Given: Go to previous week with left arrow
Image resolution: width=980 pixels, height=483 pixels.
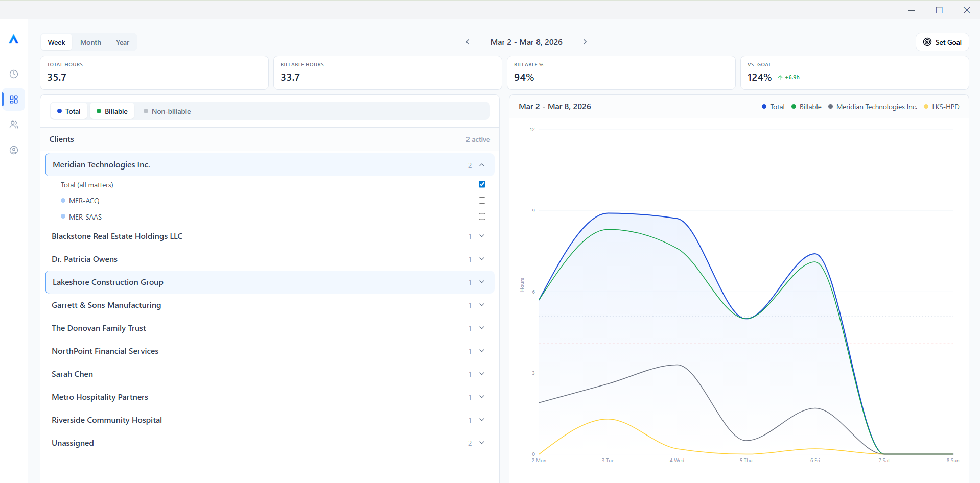Looking at the screenshot, I should pos(468,42).
